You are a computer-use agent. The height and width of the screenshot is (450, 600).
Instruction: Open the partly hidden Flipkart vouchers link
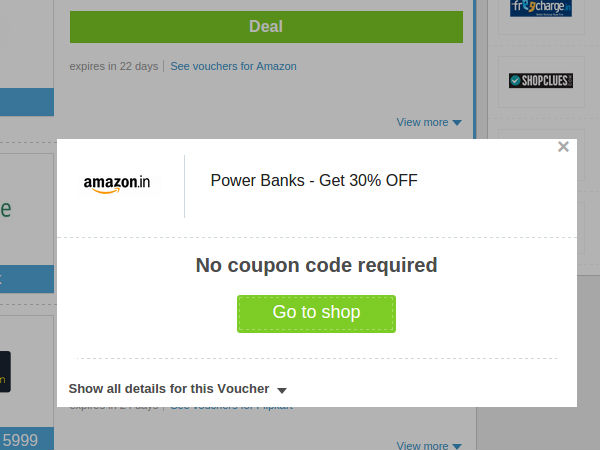coord(231,408)
